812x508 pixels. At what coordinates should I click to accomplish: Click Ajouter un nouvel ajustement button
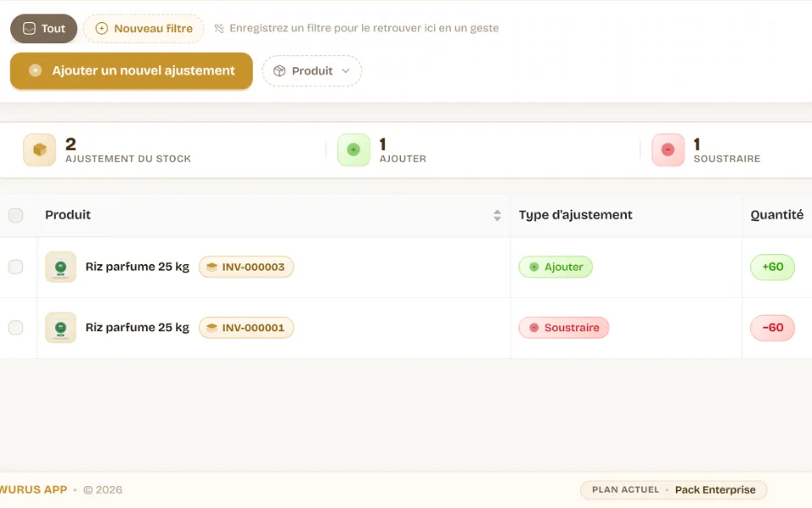pos(132,71)
